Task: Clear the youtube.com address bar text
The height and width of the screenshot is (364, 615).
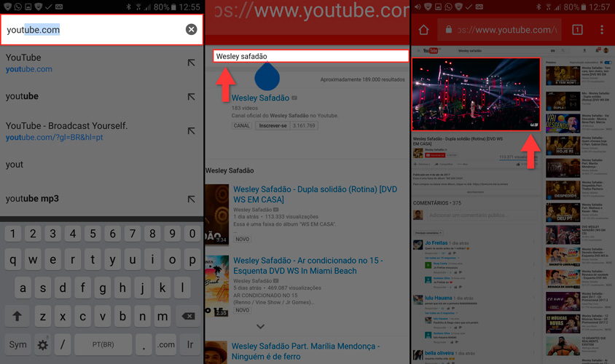Action: pyautogui.click(x=191, y=29)
